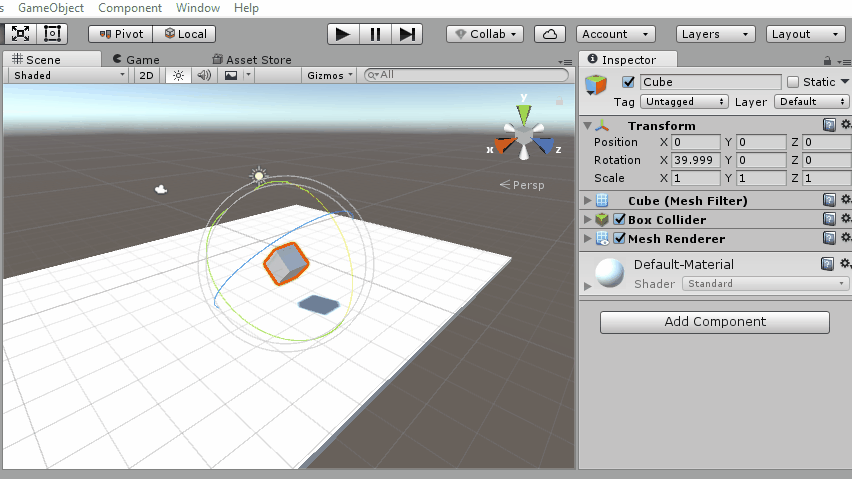The height and width of the screenshot is (479, 852).
Task: Open the Tag Untagged dropdown
Action: coord(684,102)
